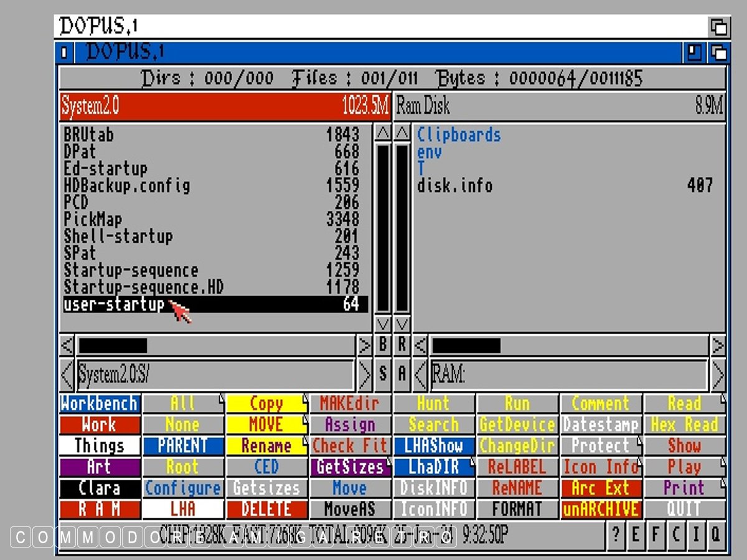Click the 'F' button in bottom-right strip
747x560 pixels.
[x=655, y=535]
